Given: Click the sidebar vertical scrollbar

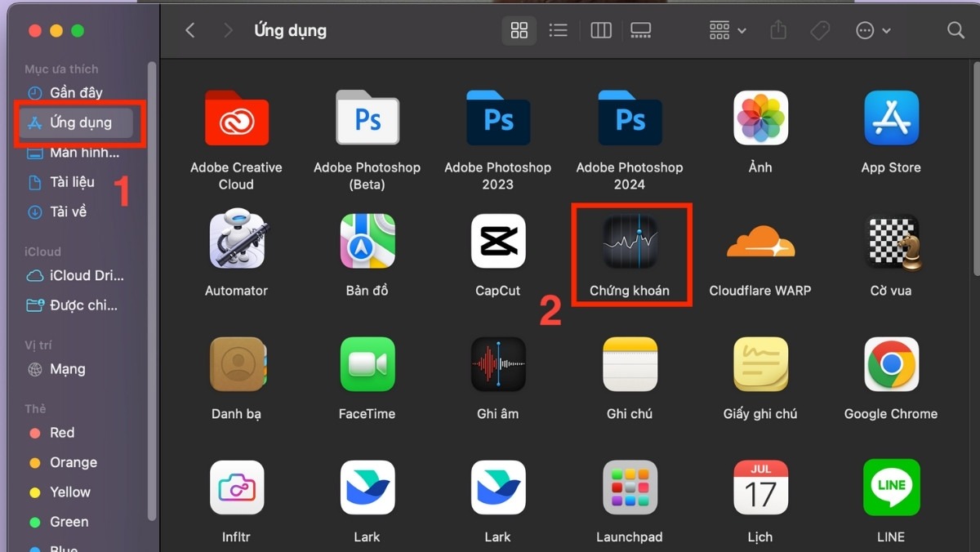Looking at the screenshot, I should pos(151,290).
